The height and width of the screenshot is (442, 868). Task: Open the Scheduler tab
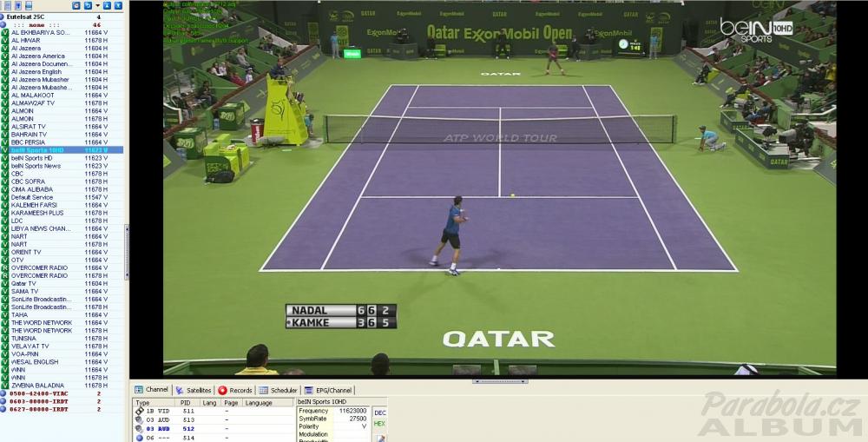pyautogui.click(x=279, y=390)
